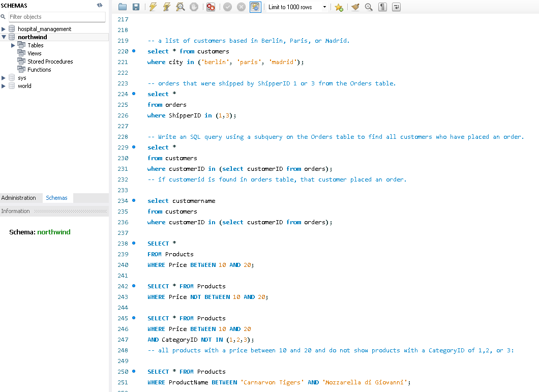Click comment on line 232
The height and width of the screenshot is (392, 539).
277,179
